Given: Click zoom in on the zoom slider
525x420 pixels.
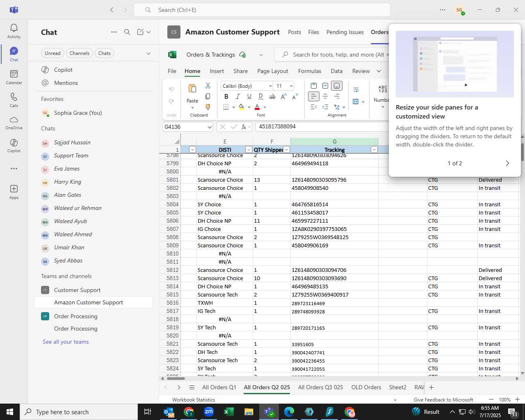Looking at the screenshot, I should (x=517, y=399).
